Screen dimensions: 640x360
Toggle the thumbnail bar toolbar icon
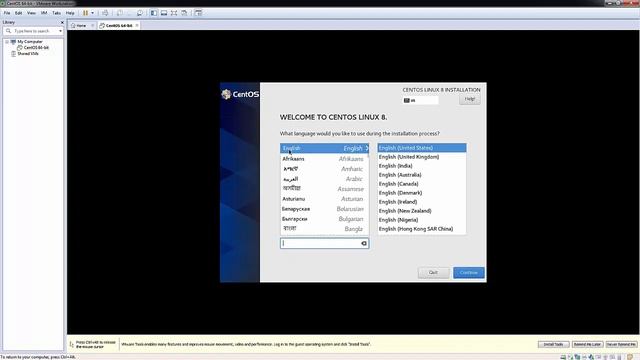point(164,13)
